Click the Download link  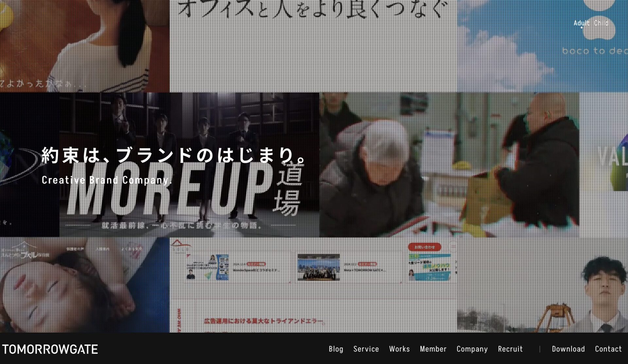568,349
